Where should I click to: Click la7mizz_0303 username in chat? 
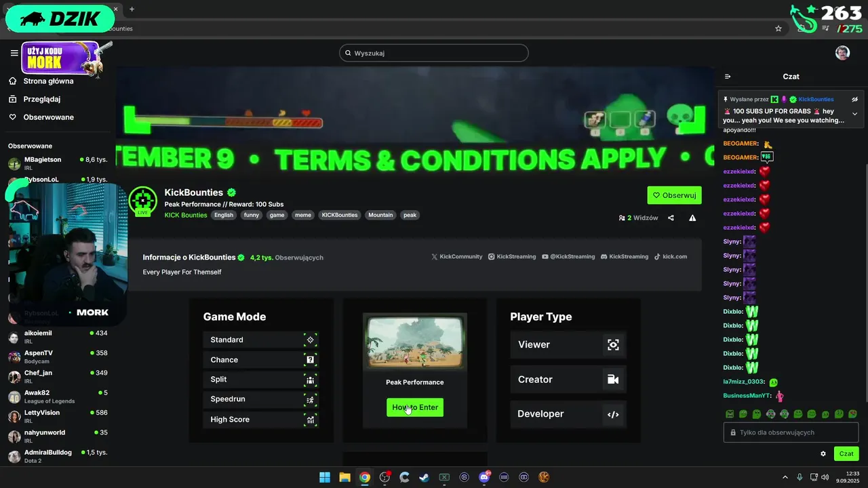click(744, 382)
